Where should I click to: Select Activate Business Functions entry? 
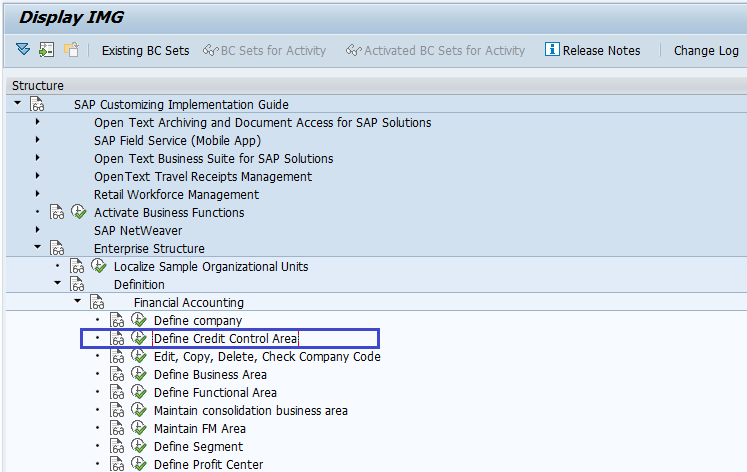coord(169,212)
